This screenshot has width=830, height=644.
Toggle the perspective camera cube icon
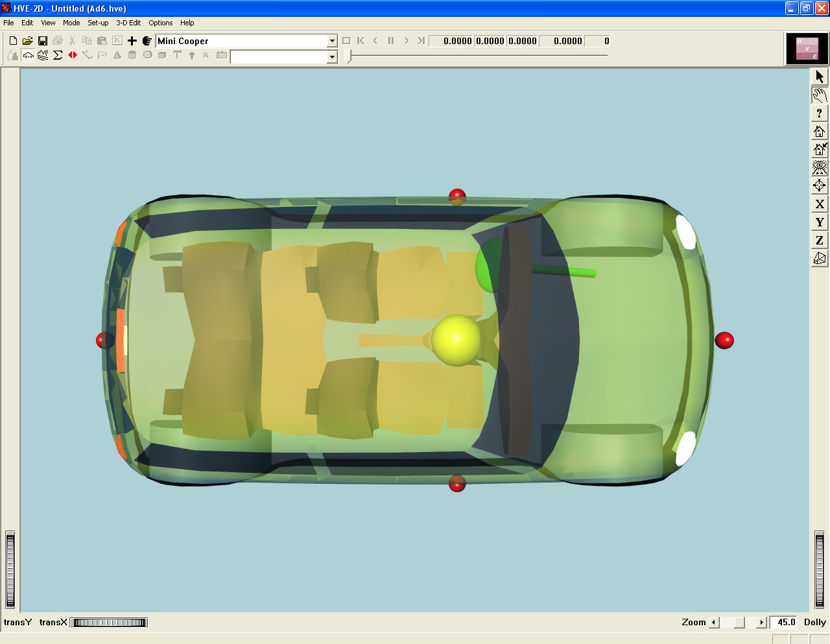(820, 258)
